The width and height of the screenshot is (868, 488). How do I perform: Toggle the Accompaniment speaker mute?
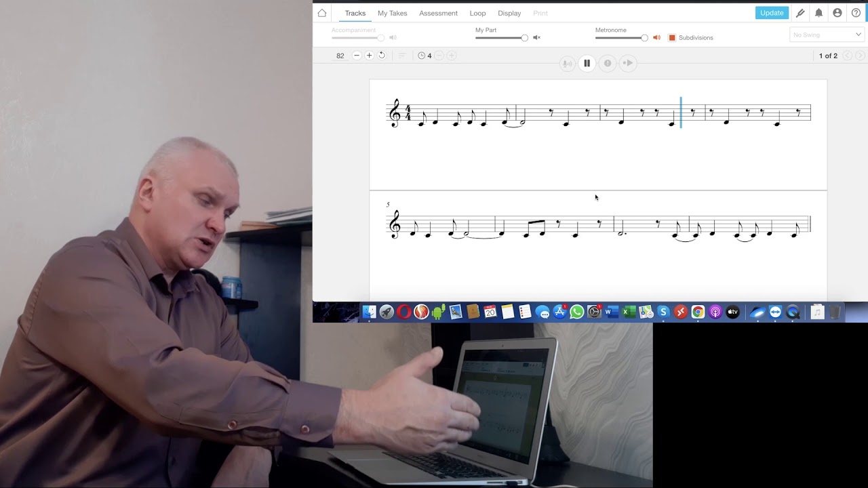[x=393, y=38]
